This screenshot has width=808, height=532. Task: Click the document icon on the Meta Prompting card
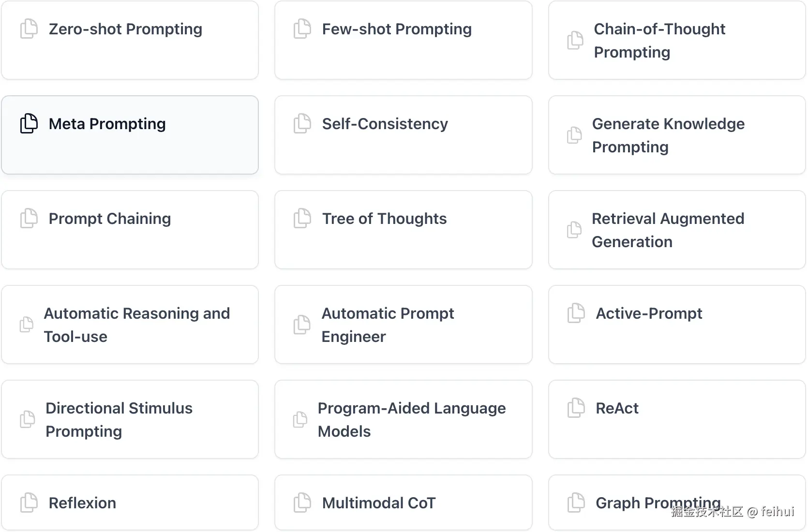point(29,124)
